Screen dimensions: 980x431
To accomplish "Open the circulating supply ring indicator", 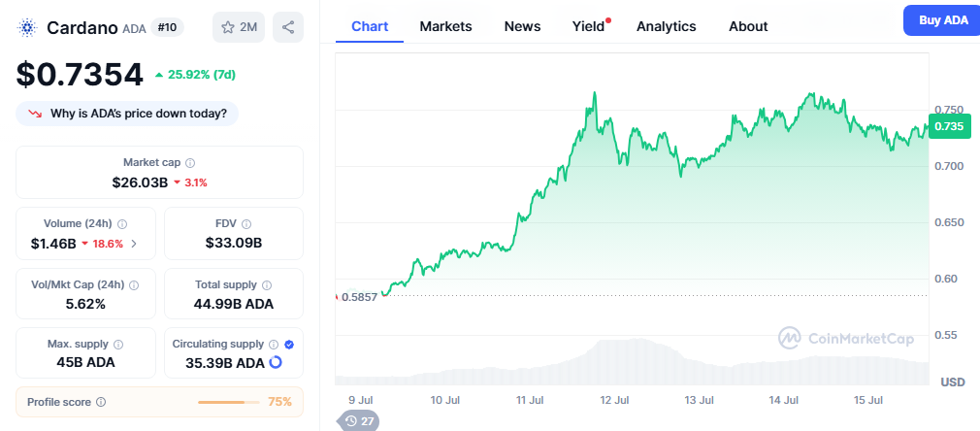I will tap(275, 363).
